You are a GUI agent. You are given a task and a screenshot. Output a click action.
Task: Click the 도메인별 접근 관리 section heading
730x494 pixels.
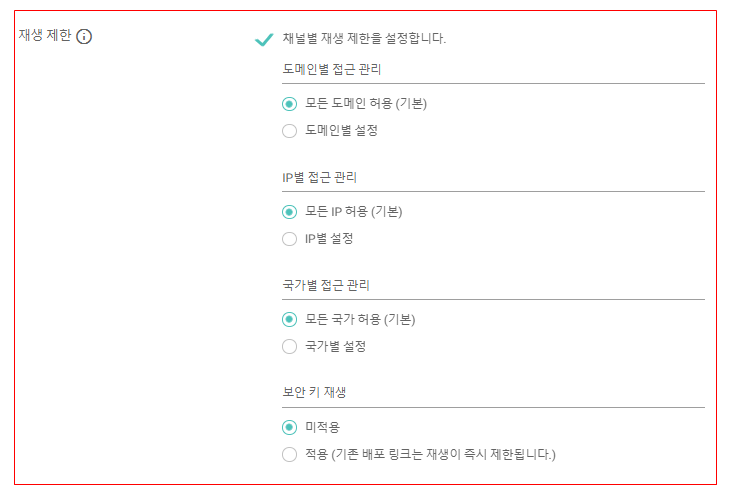331,69
